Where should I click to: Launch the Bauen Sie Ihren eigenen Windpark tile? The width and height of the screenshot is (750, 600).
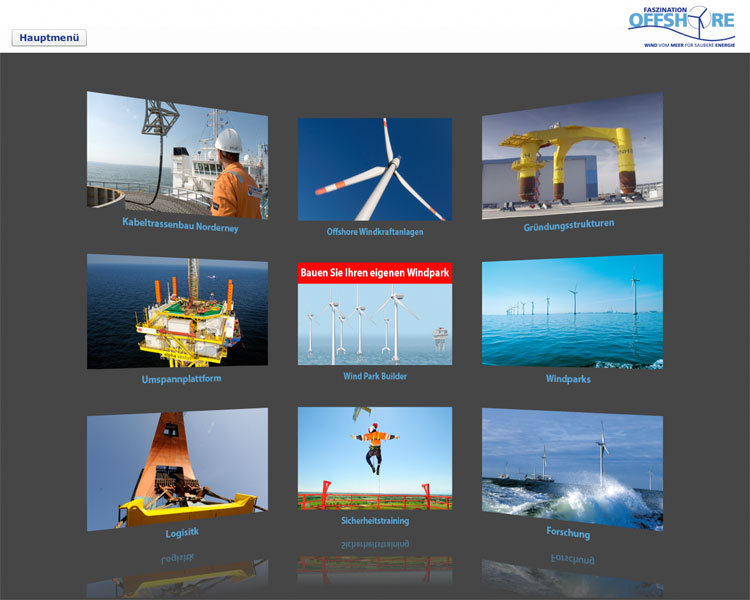374,314
